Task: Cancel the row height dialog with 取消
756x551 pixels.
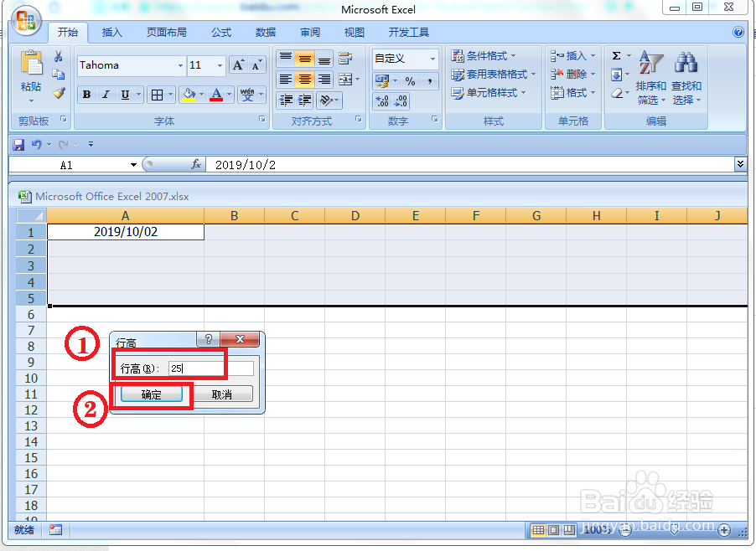Action: (x=222, y=394)
